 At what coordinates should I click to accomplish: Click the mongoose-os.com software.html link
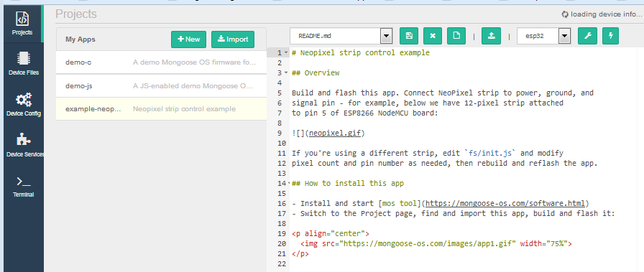click(x=505, y=203)
